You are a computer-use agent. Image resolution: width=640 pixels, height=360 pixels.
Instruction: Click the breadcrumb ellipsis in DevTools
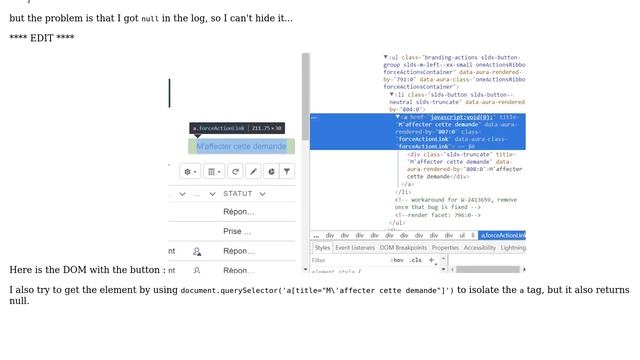316,236
